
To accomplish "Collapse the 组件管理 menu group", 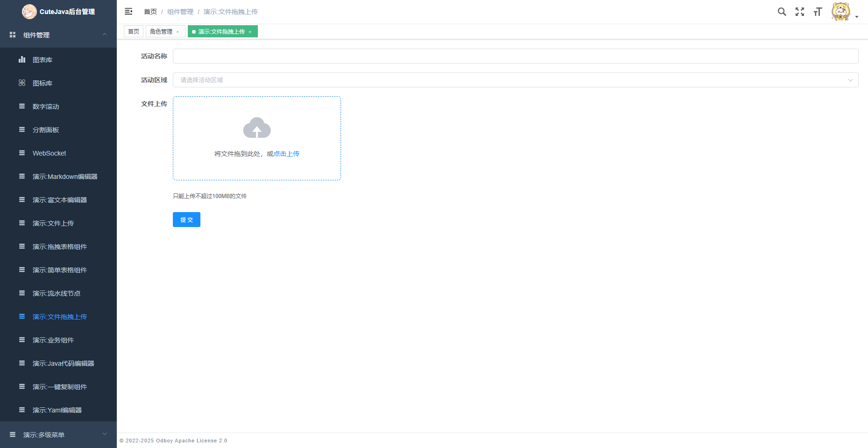I will pyautogui.click(x=58, y=35).
